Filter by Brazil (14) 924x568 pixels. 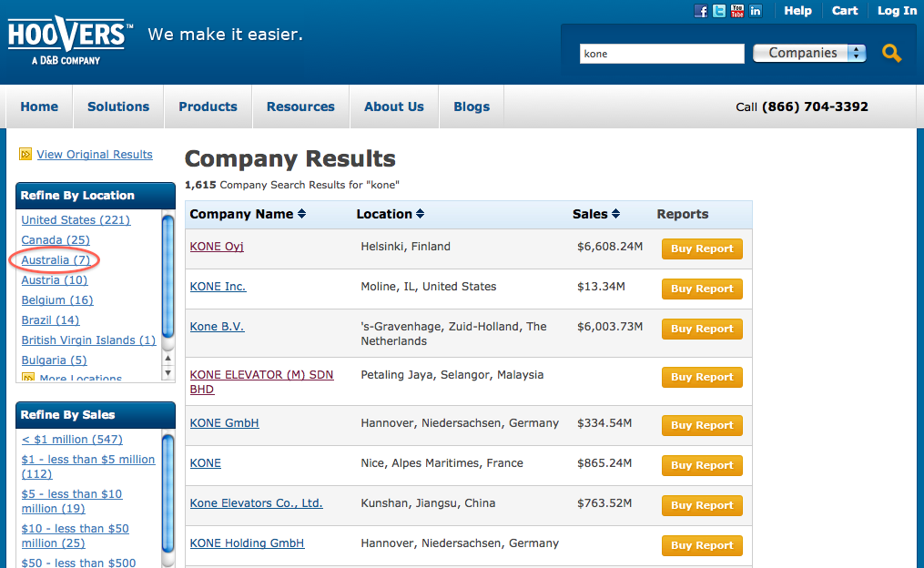[51, 319]
